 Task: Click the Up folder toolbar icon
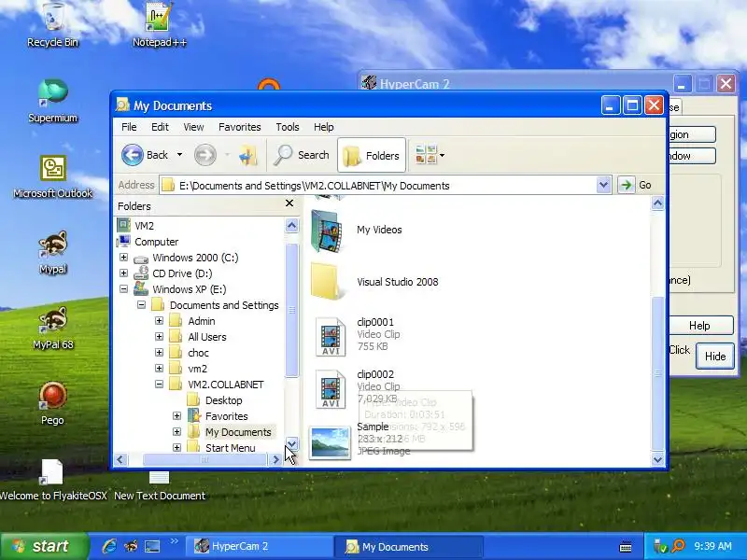[x=247, y=155]
